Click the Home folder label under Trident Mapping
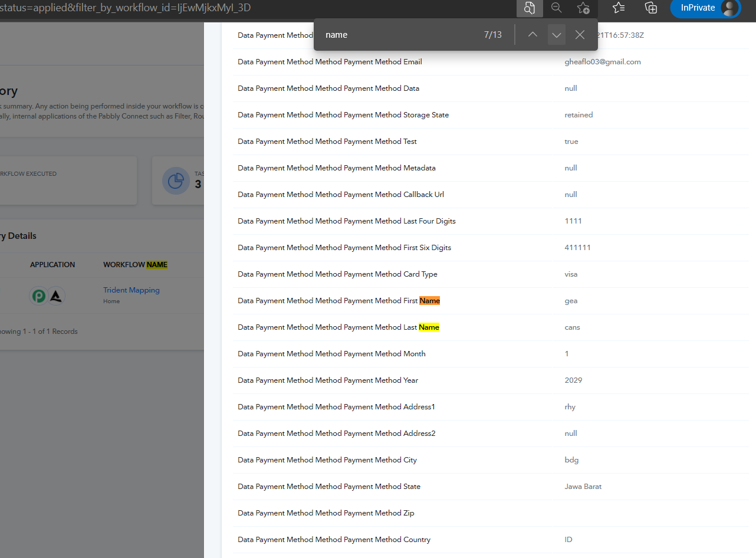The height and width of the screenshot is (558, 756). (x=111, y=301)
